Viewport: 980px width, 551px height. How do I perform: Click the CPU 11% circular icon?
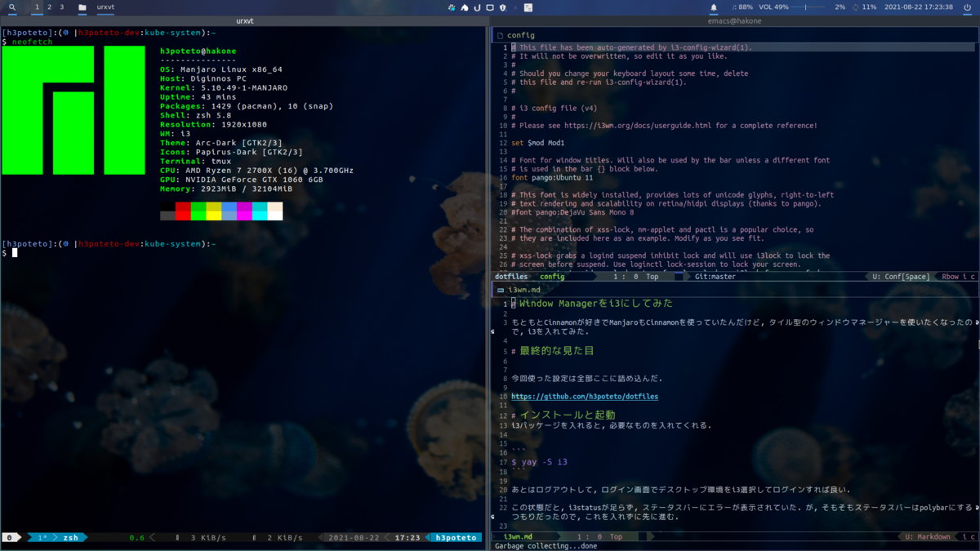tap(856, 7)
